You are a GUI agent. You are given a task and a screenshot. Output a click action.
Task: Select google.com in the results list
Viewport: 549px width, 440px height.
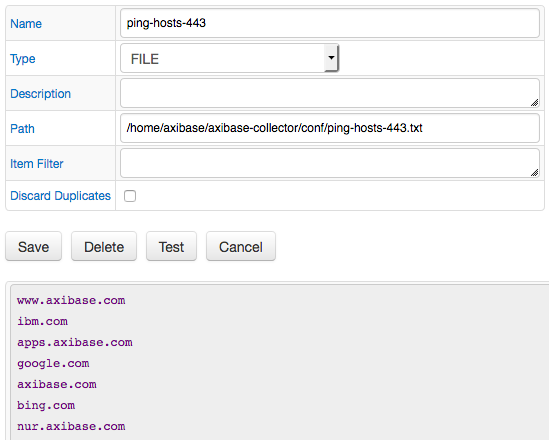coord(53,364)
